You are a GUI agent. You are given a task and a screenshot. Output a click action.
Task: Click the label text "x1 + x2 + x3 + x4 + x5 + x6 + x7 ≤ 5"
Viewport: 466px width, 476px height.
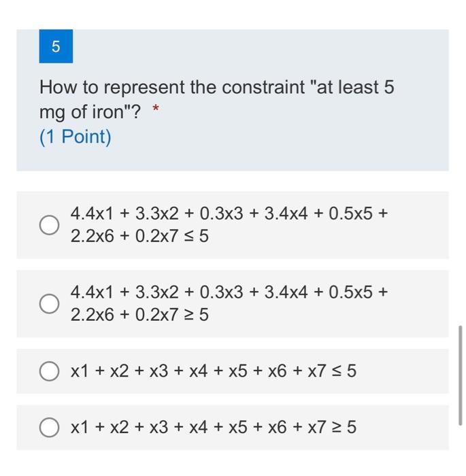point(213,371)
